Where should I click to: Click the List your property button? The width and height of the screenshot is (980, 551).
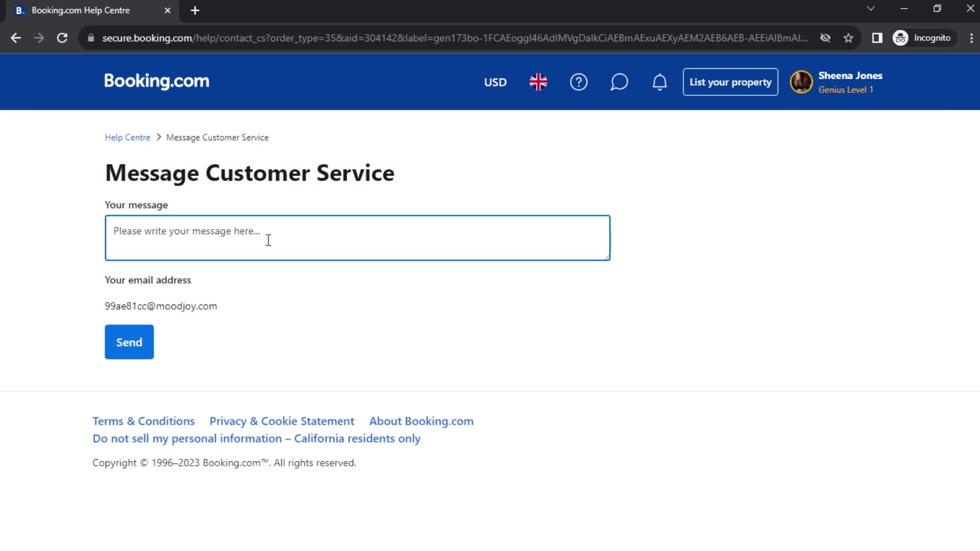click(x=730, y=82)
